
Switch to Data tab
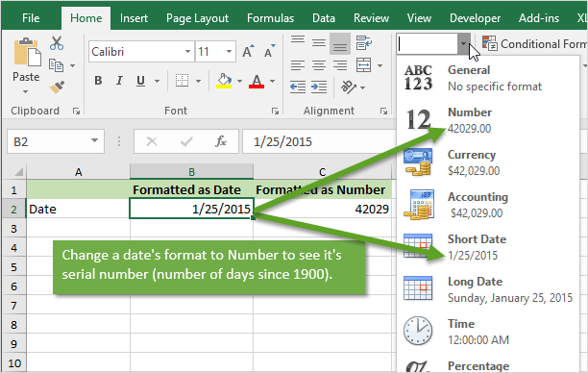point(324,18)
